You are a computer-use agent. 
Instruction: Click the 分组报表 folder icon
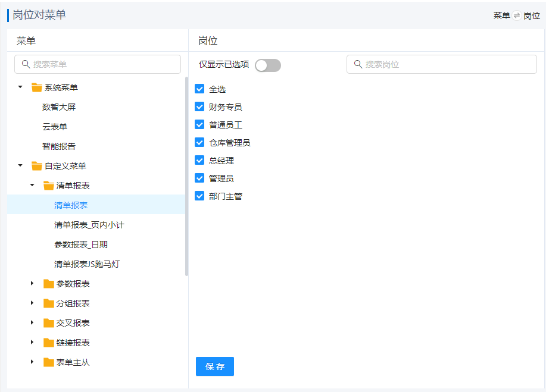pyautogui.click(x=49, y=303)
